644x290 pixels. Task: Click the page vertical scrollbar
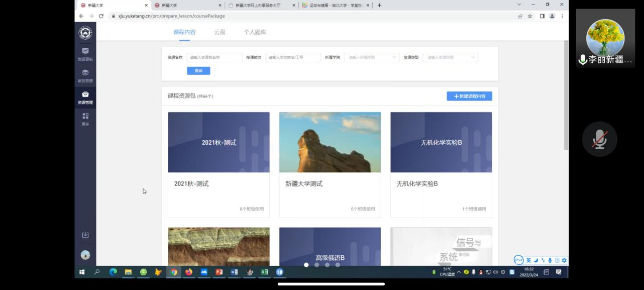[566, 95]
